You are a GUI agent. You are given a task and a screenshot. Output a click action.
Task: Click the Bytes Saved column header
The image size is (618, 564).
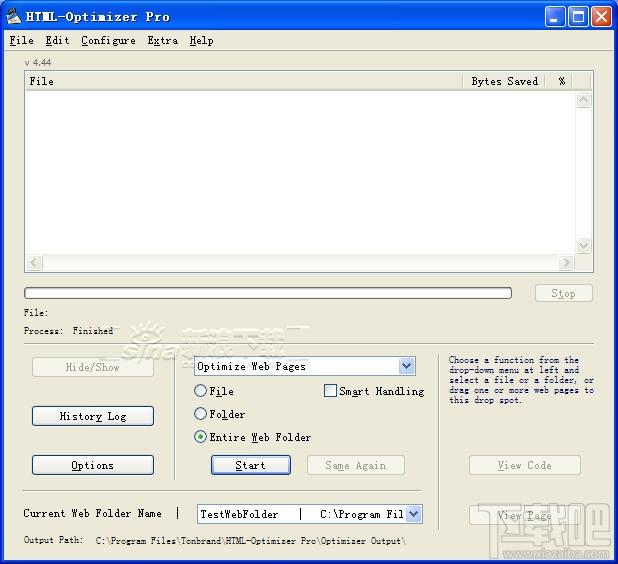[x=504, y=81]
